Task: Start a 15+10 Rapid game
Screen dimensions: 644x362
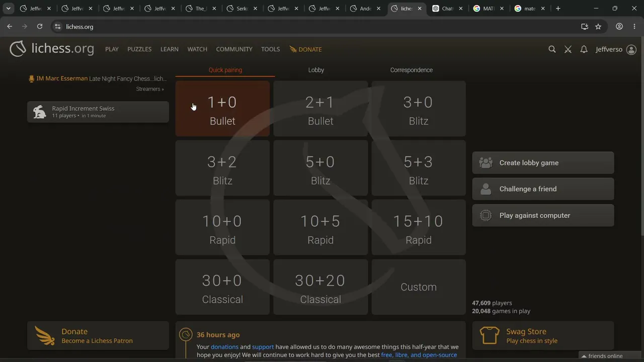Action: [419, 227]
